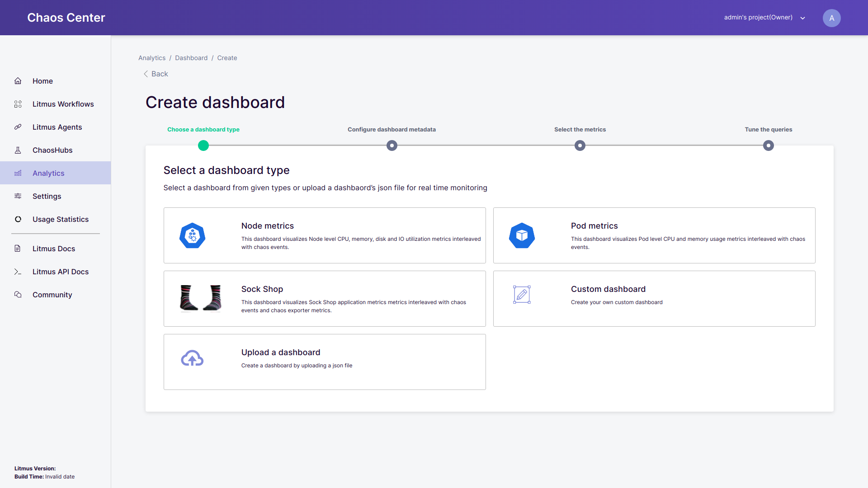Screen dimensions: 868x488
Task: Expand the admin's project dropdown arrow
Action: click(x=803, y=18)
